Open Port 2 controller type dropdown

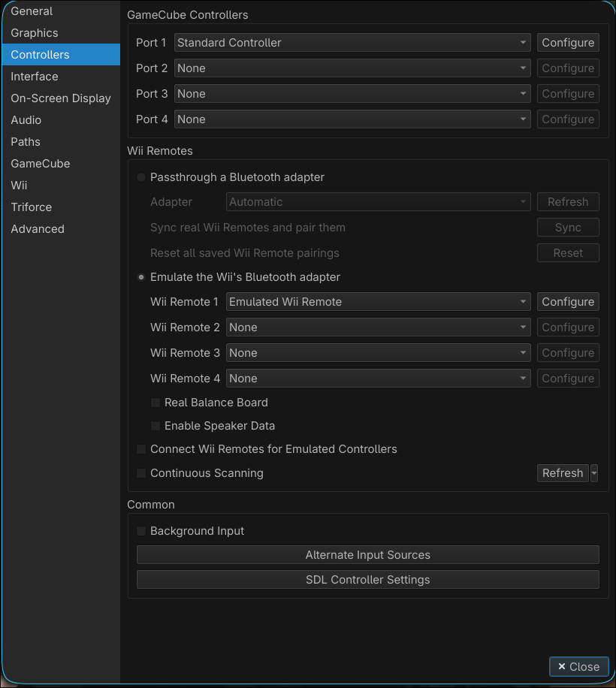(x=352, y=68)
